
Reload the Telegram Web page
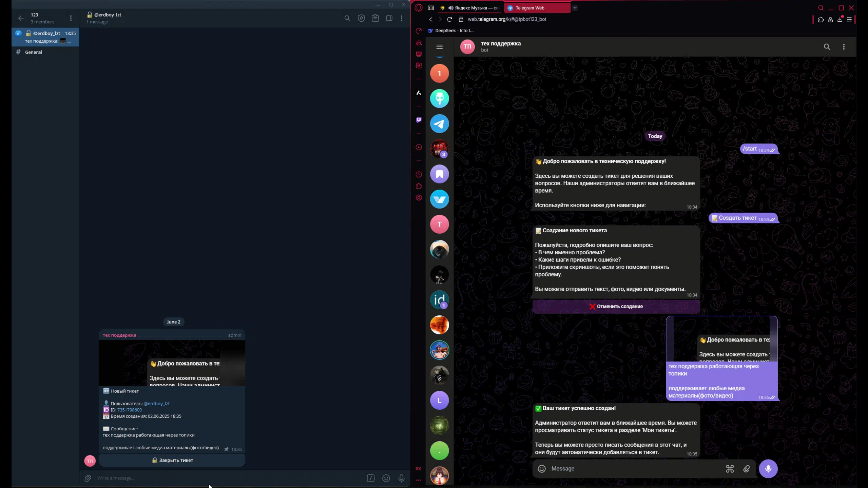[x=449, y=19]
